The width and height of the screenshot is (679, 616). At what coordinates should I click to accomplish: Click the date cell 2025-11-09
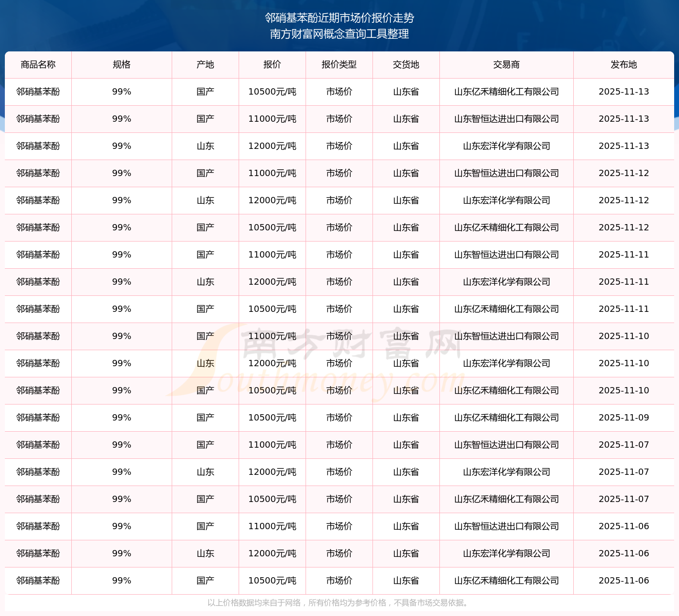[624, 418]
